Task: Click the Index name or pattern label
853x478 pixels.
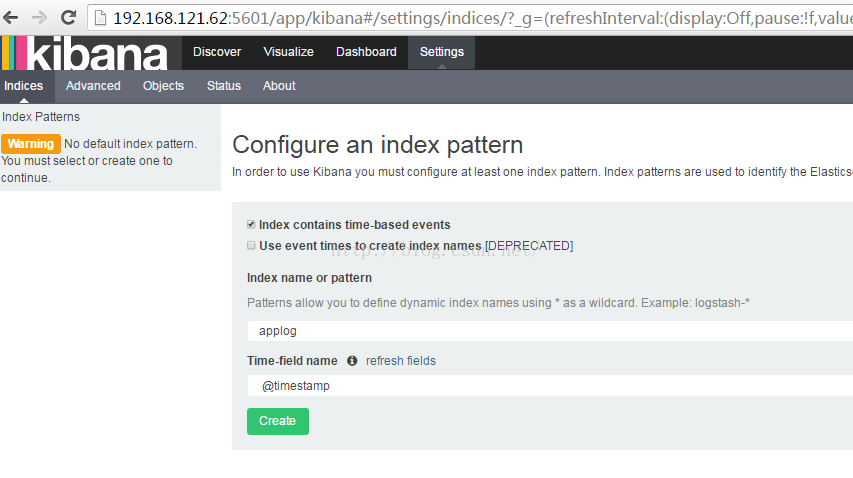Action: pyautogui.click(x=310, y=278)
